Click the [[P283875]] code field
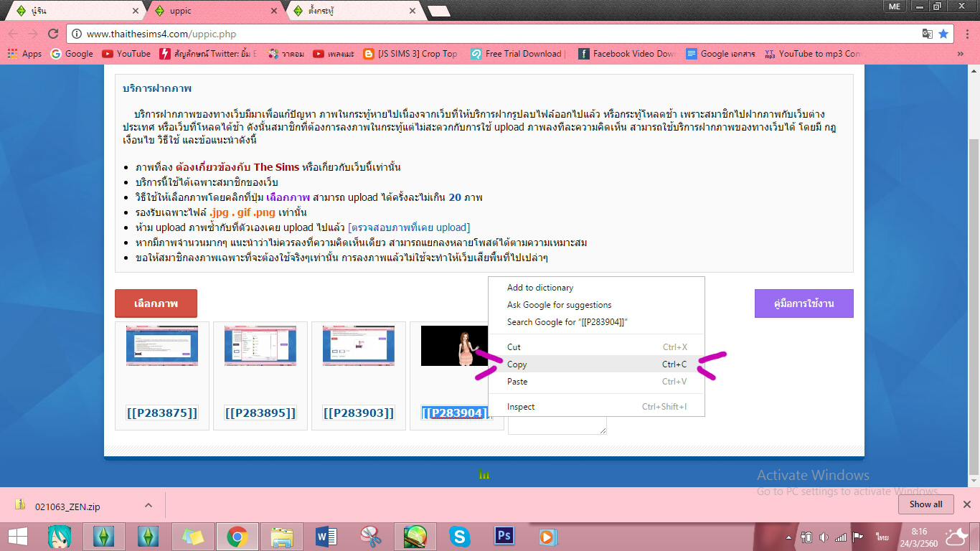The image size is (980, 551). [x=162, y=413]
